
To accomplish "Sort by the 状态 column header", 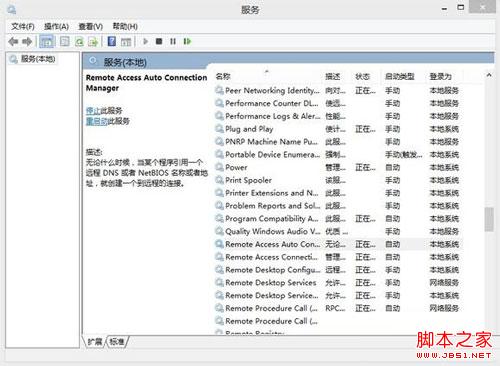I will (x=362, y=76).
